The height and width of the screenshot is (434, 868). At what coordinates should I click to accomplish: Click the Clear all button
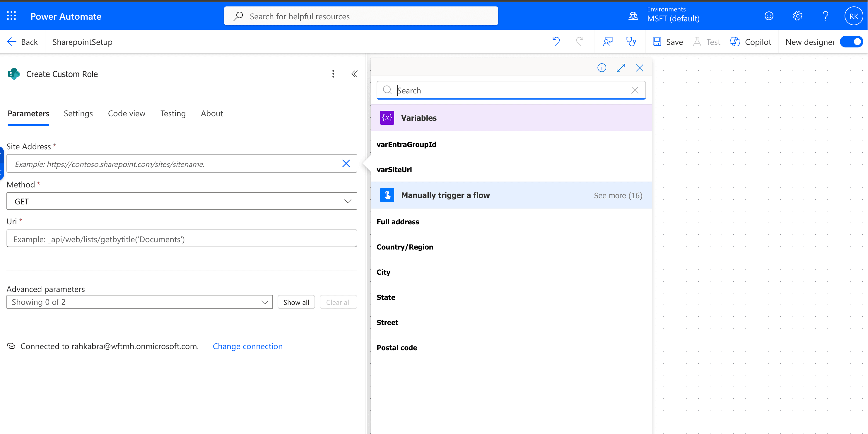click(x=338, y=302)
